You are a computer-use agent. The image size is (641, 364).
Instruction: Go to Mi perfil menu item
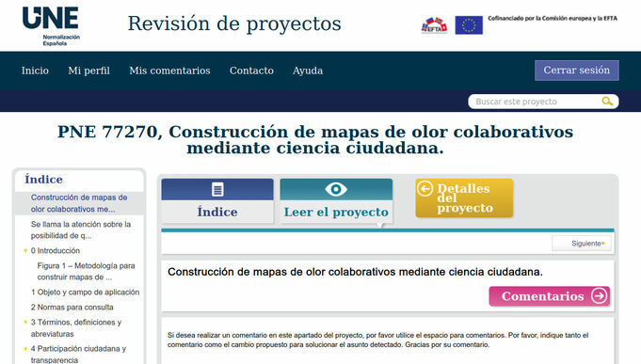coord(88,71)
